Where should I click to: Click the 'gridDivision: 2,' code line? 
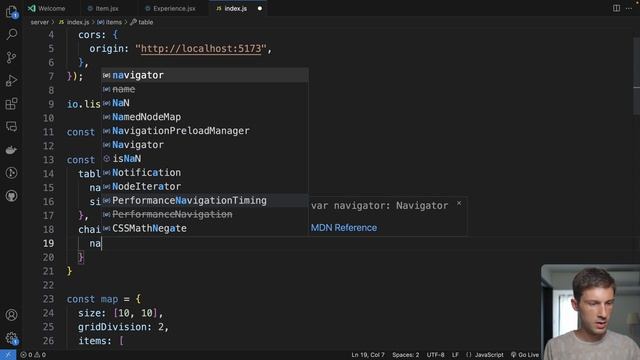[123, 327]
